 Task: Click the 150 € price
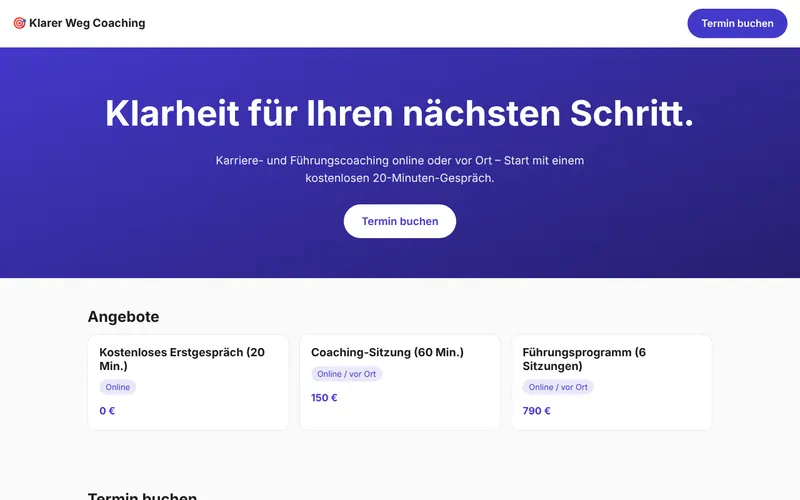[324, 397]
